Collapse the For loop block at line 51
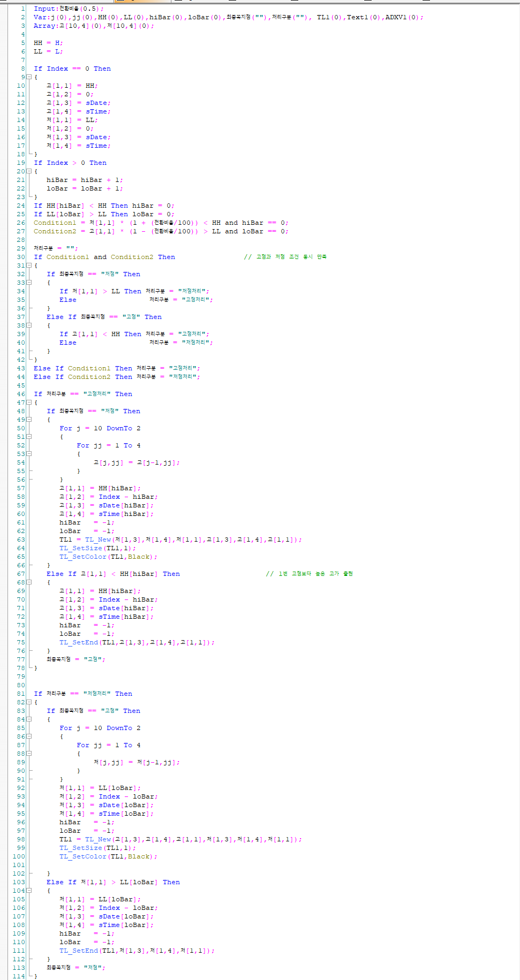This screenshot has width=520, height=980. [29, 437]
